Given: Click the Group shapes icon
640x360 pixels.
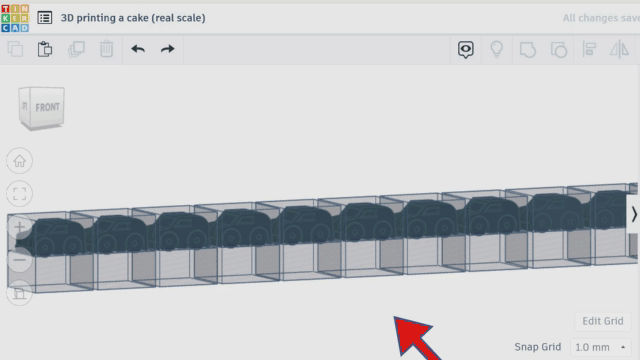Looking at the screenshot, I should click(527, 50).
